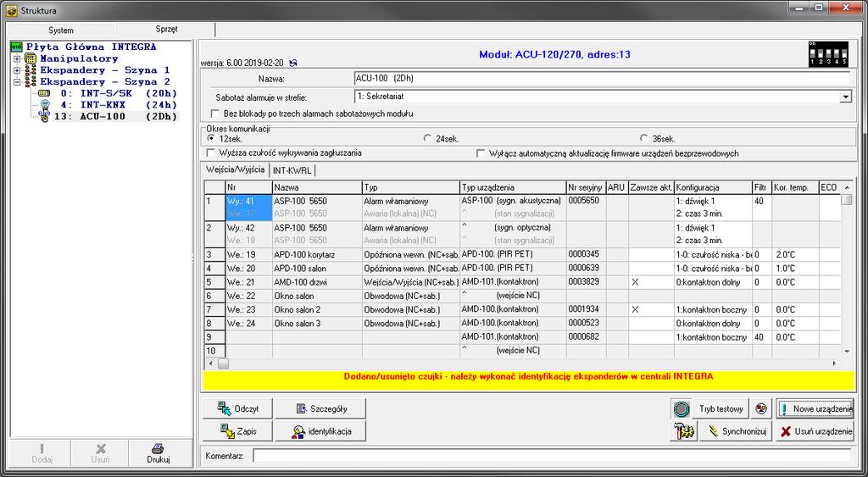Click the icon button right of Tryb testowy

[761, 409]
